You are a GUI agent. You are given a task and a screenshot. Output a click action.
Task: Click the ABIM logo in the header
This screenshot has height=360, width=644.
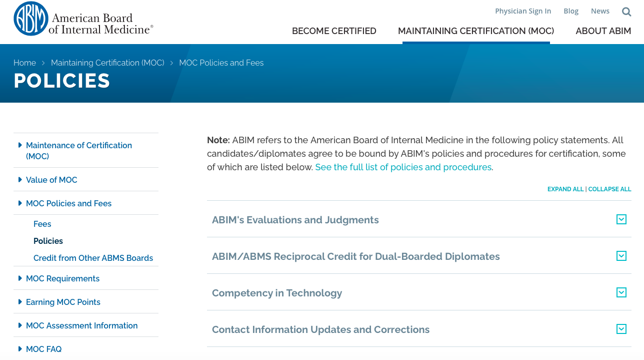83,19
